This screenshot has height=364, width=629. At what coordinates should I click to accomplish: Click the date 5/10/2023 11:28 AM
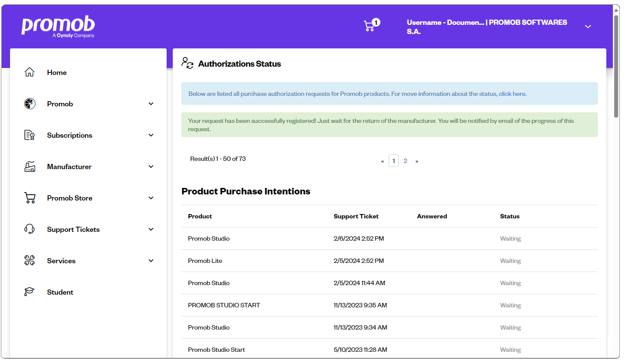360,350
